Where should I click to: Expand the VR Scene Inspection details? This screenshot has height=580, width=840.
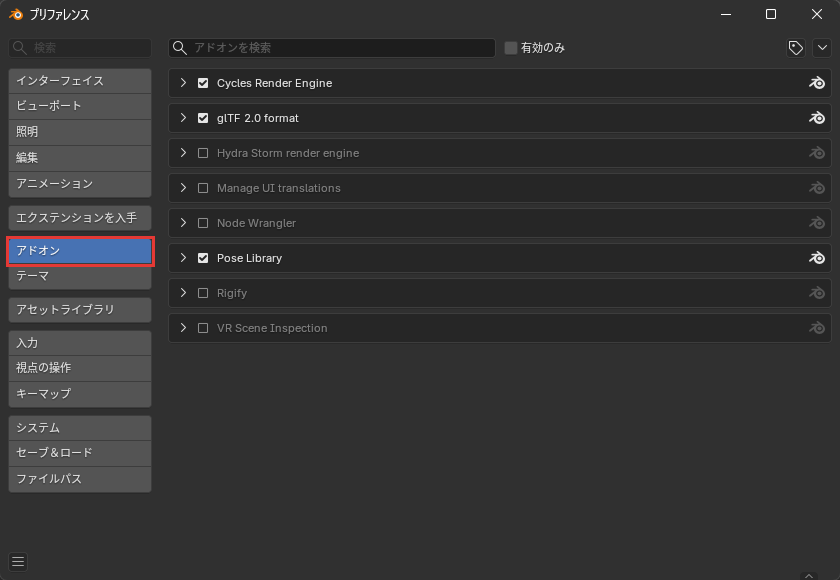tap(183, 328)
